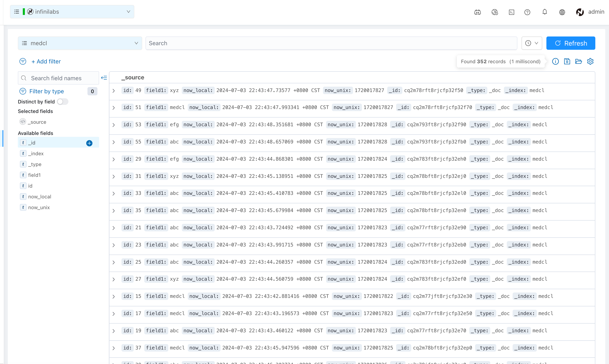The image size is (609, 364).
Task: Open the time range picker clock dropdown
Action: [x=531, y=43]
